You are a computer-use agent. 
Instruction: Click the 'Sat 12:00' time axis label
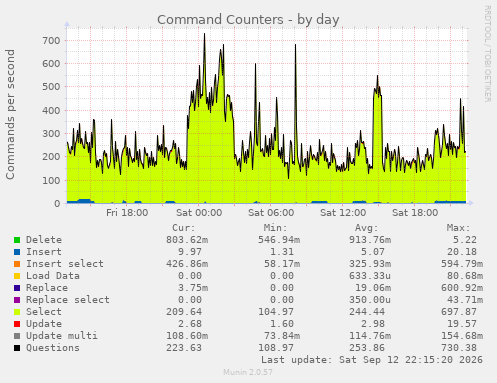pyautogui.click(x=343, y=213)
